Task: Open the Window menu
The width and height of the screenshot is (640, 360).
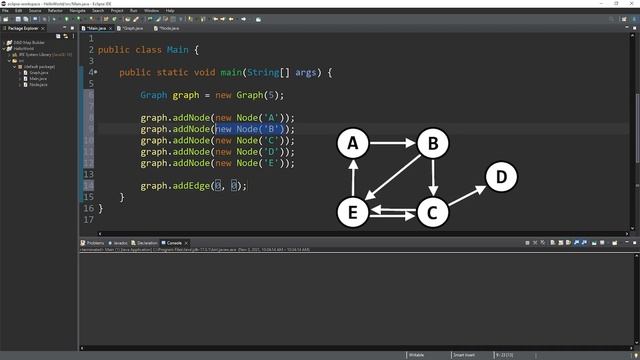Action: 151,11
